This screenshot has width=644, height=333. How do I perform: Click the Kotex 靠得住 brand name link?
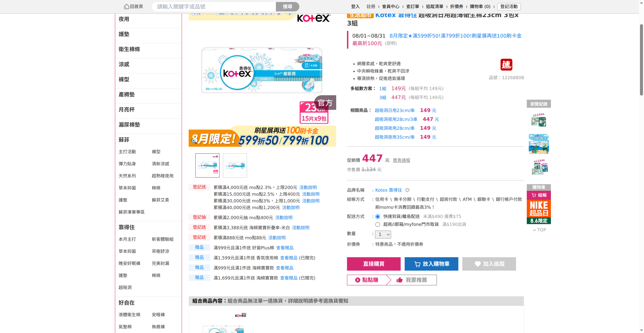389,190
